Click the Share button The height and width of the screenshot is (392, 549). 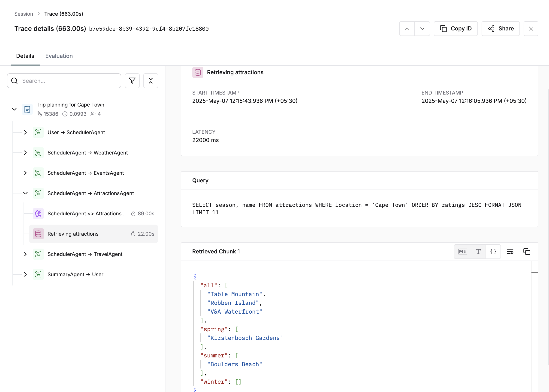[501, 29]
